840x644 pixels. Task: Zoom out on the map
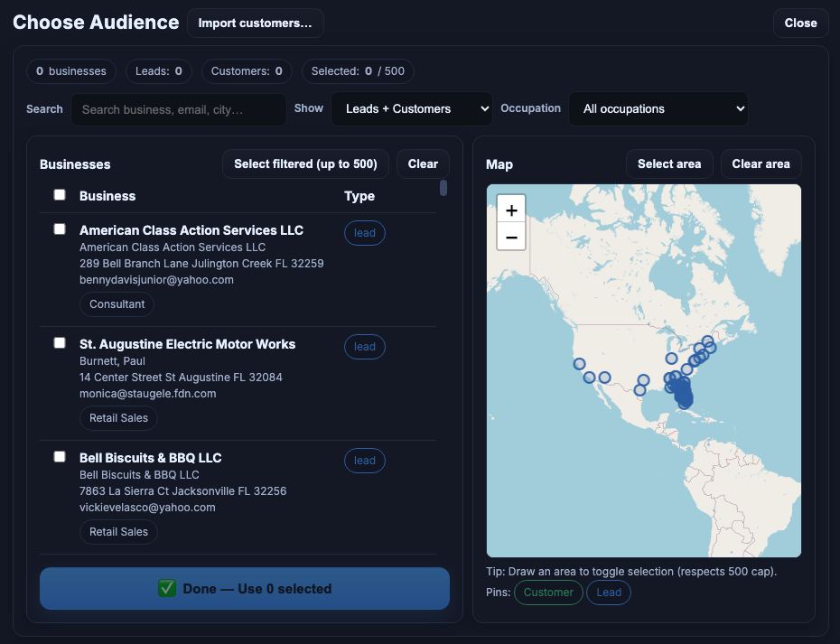point(511,237)
